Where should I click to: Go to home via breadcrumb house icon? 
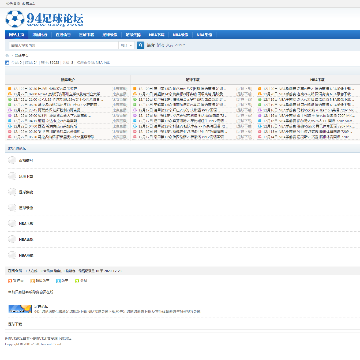point(7,56)
